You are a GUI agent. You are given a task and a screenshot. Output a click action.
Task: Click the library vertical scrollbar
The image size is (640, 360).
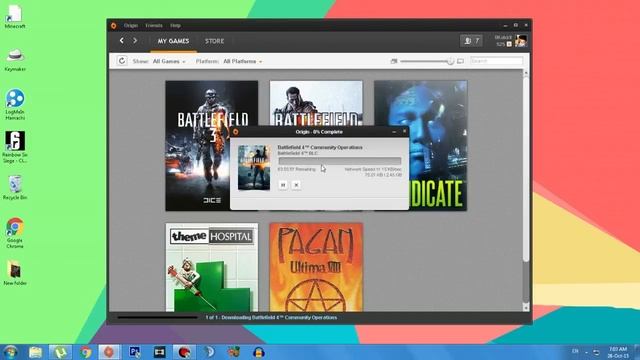coord(526,169)
